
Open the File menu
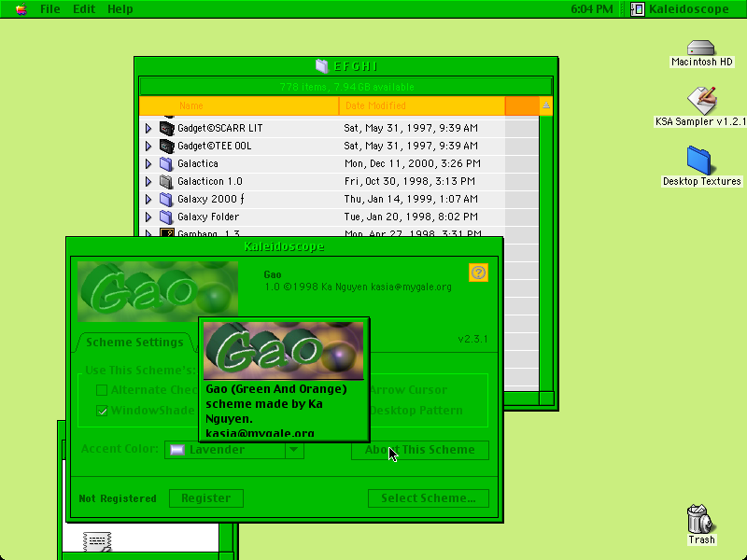[x=50, y=9]
